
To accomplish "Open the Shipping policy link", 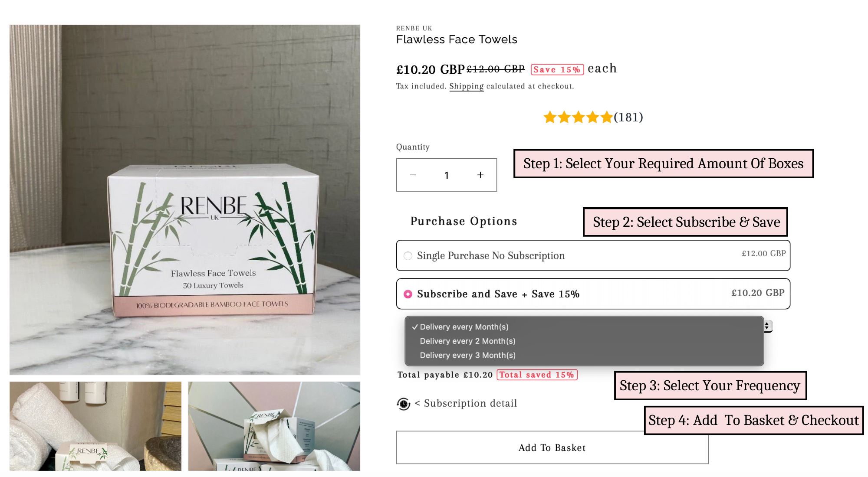I will [x=466, y=86].
